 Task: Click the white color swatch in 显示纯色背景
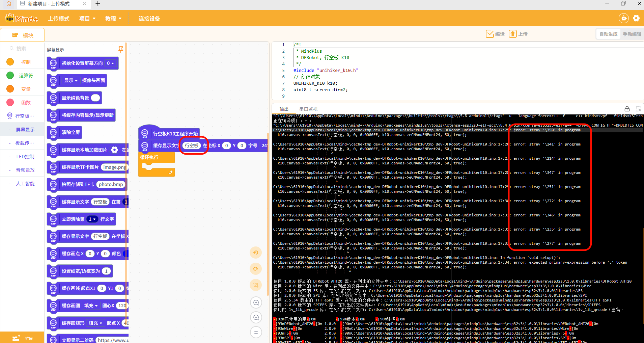pyautogui.click(x=95, y=98)
